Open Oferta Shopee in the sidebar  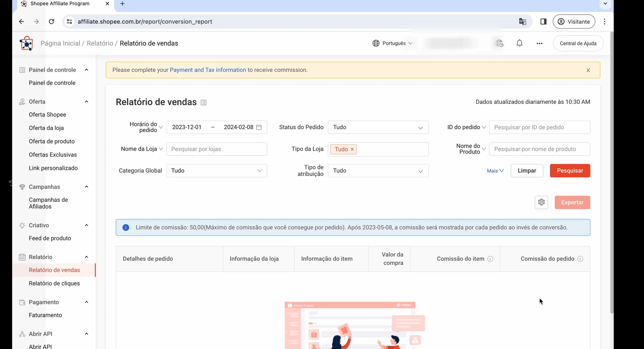coord(47,115)
